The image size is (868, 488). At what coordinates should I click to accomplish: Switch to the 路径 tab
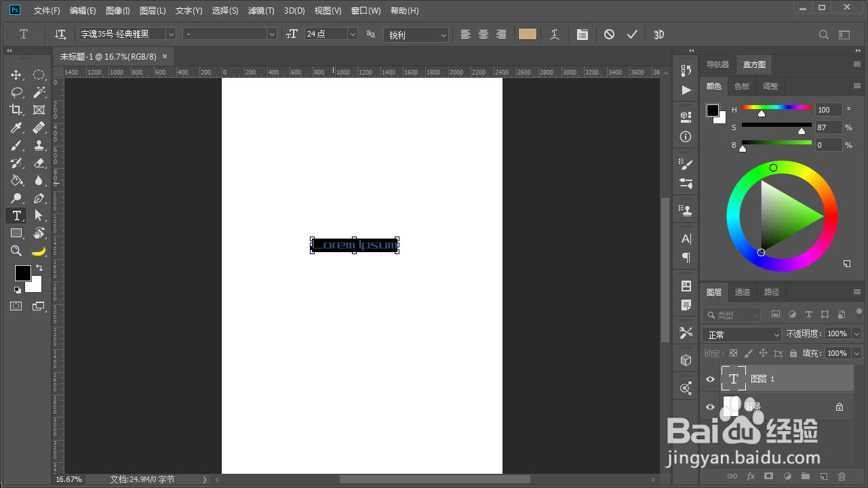pos(772,292)
